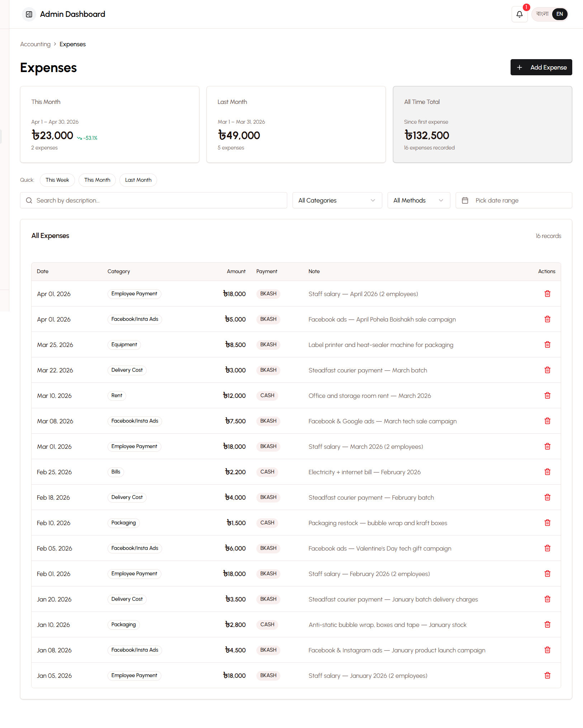Collapse the sidebar via the top-left icon
583x728 pixels.
(x=29, y=14)
